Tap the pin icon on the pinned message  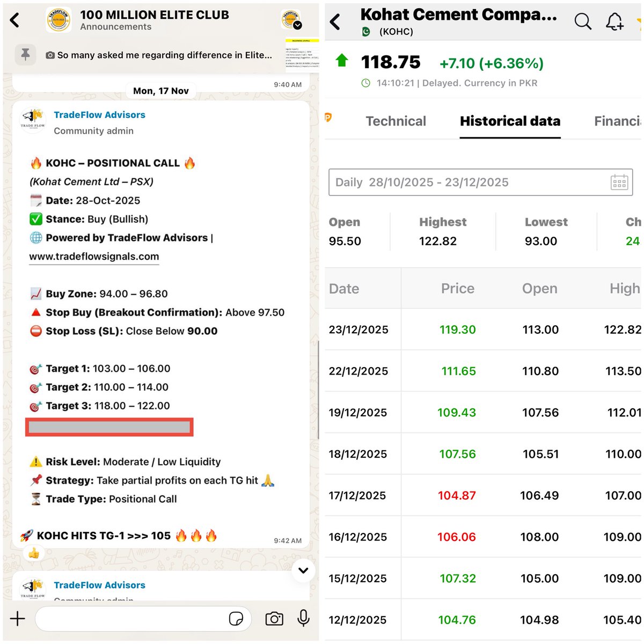[25, 55]
